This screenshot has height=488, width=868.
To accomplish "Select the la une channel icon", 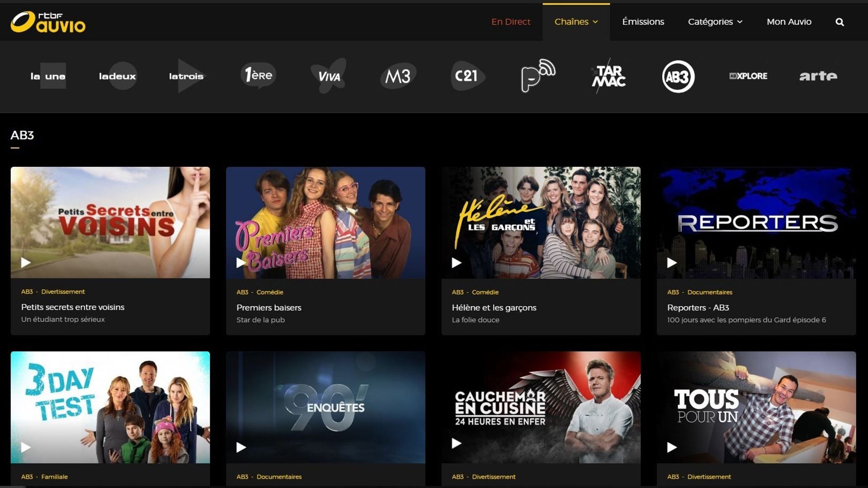I will point(47,76).
